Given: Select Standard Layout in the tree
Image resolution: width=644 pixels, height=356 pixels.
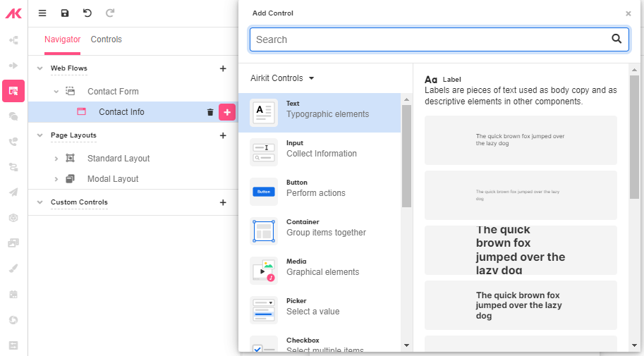Looking at the screenshot, I should pos(119,159).
